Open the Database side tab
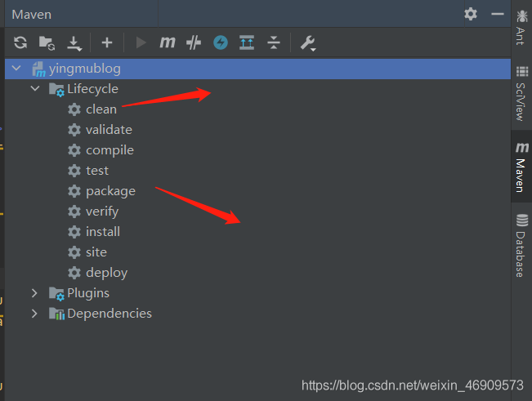The image size is (532, 401). [x=521, y=246]
